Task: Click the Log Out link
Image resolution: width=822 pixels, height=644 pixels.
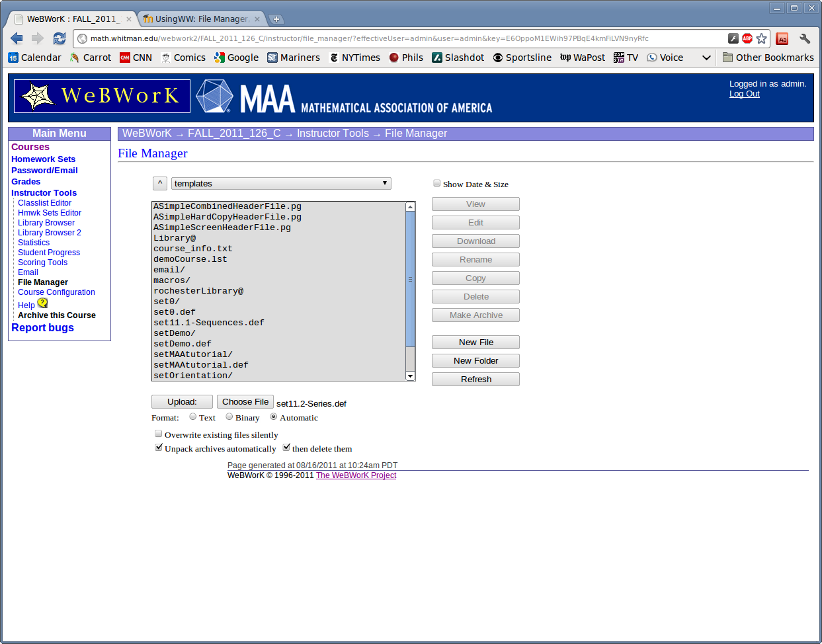Action: tap(745, 94)
